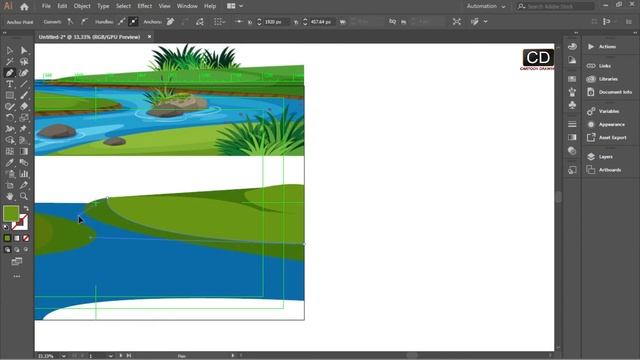Set paint mode to Color

click(7, 238)
